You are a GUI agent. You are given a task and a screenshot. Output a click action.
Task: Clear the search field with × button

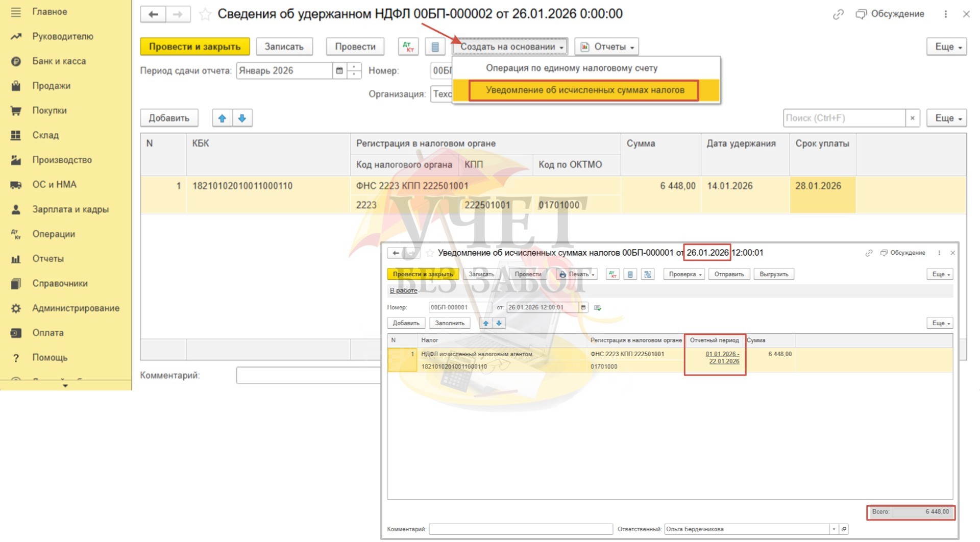(913, 118)
